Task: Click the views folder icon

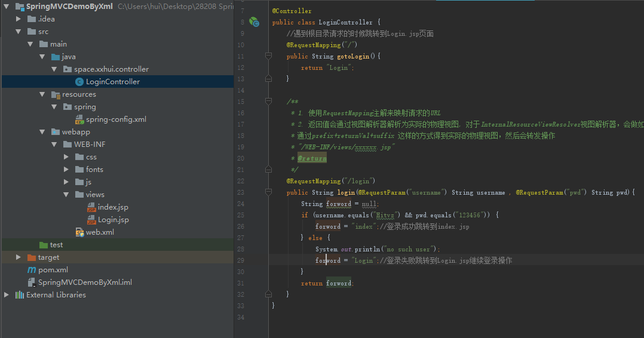Action: coord(79,195)
